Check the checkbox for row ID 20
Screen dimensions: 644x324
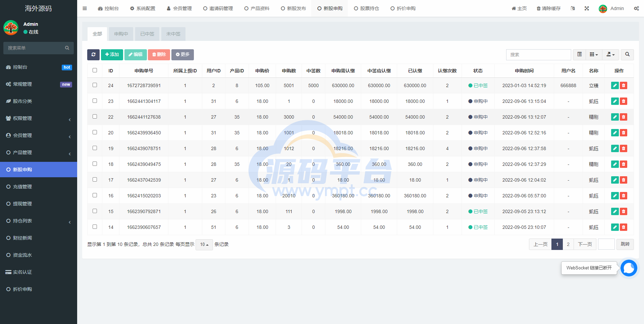(95, 132)
